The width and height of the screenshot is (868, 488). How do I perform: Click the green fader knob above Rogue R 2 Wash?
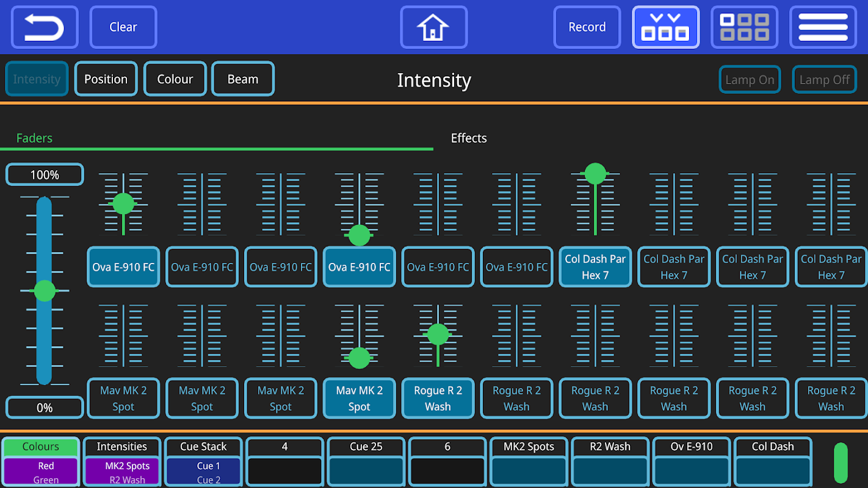[x=438, y=334]
